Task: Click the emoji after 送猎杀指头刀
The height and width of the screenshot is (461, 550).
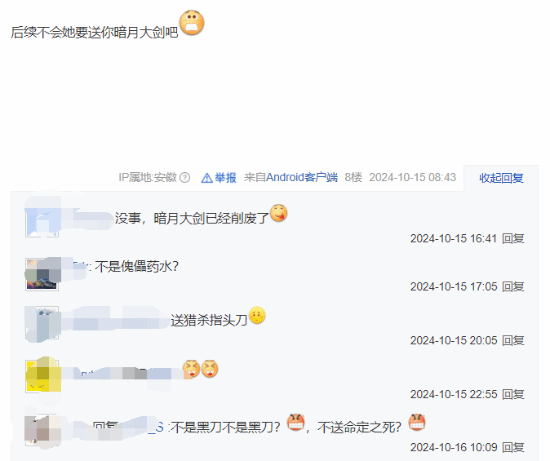Action: pyautogui.click(x=257, y=315)
